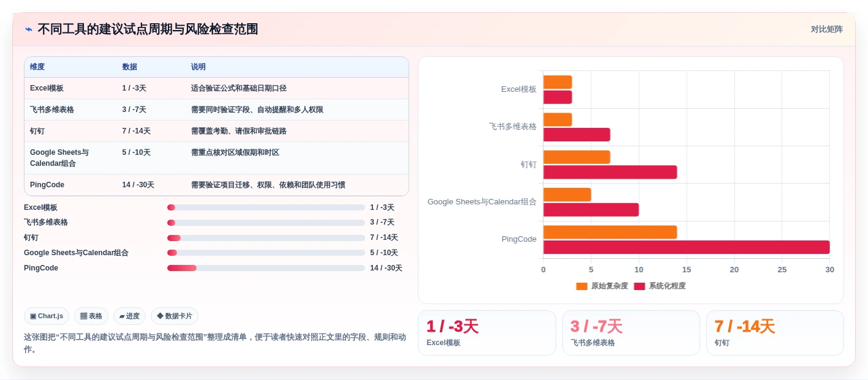Click the Google Sheets red chart bar

(591, 210)
